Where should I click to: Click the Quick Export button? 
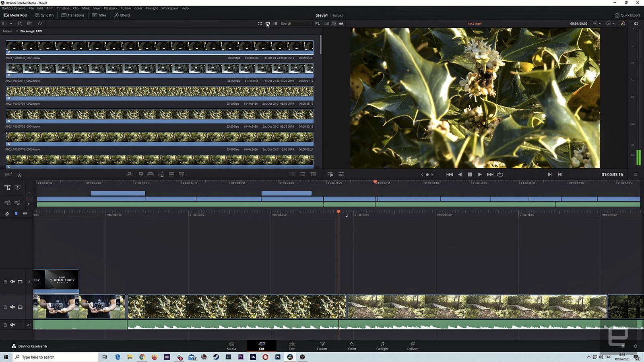point(627,15)
